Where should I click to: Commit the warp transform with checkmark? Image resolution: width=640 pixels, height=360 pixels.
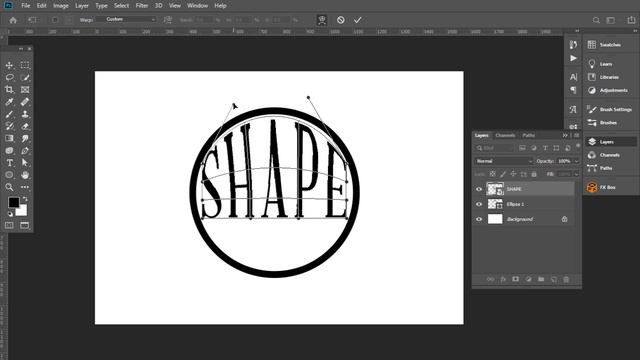[x=358, y=20]
